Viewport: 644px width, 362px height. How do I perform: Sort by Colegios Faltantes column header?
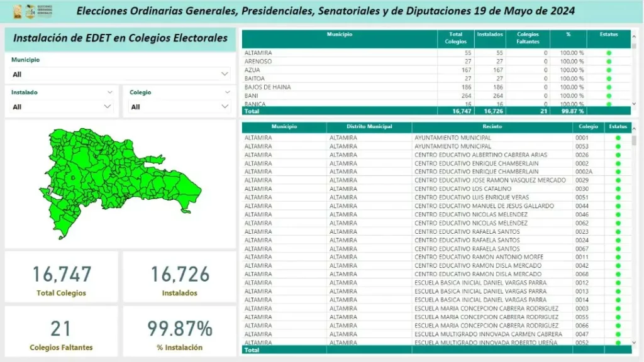click(527, 38)
